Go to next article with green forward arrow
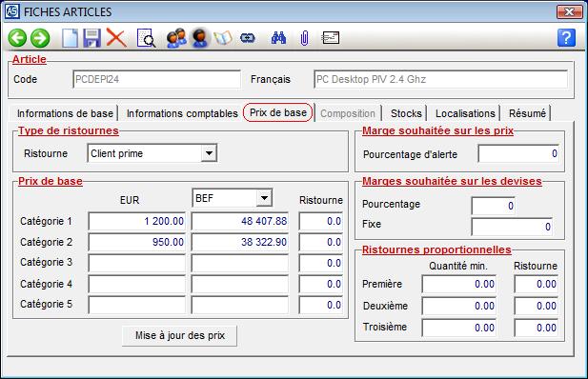 40,38
